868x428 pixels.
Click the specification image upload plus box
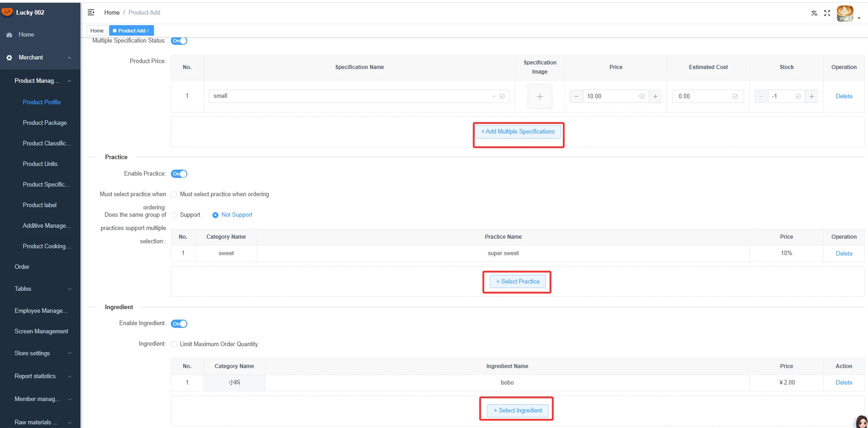coord(540,96)
